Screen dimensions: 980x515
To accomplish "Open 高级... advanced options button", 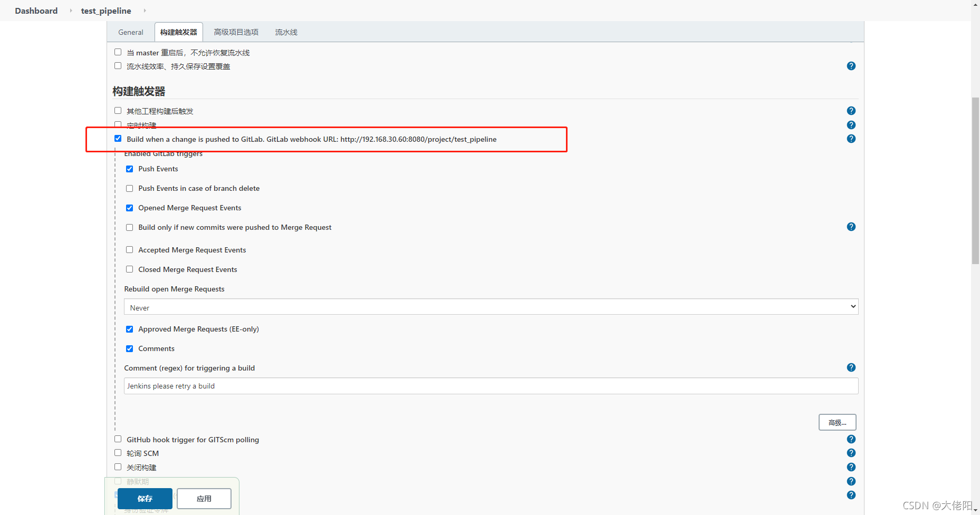I will (838, 422).
